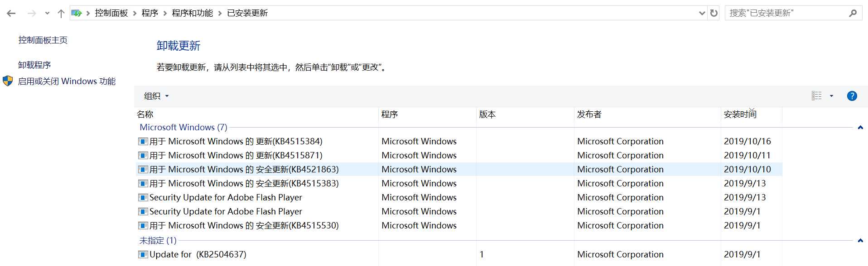Select security update KB4515383 row
868x266 pixels.
pyautogui.click(x=459, y=184)
